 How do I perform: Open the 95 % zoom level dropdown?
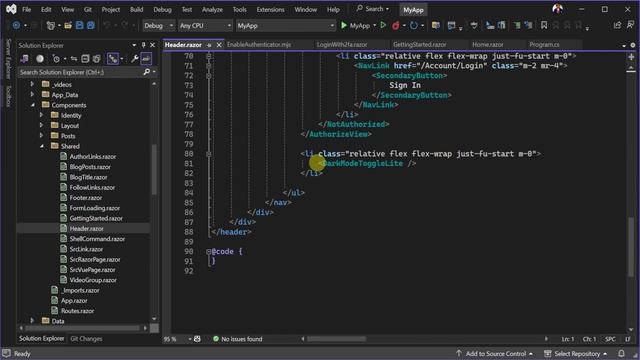(178, 339)
